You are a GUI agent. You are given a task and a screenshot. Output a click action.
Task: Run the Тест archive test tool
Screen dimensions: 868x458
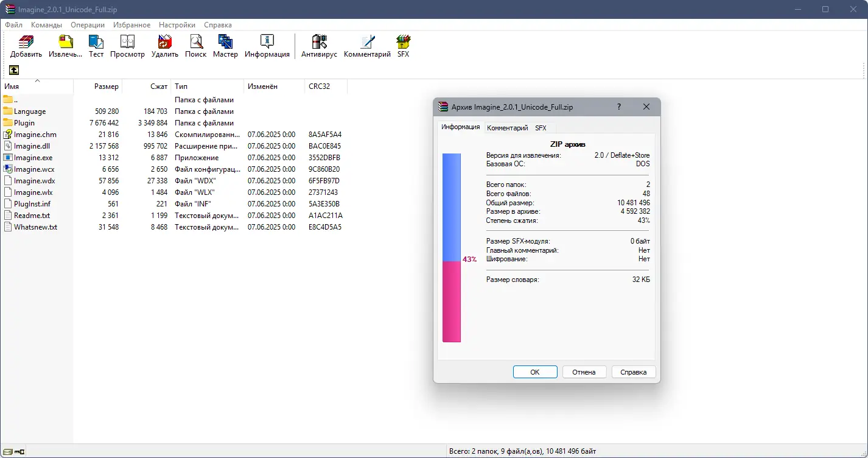point(96,41)
